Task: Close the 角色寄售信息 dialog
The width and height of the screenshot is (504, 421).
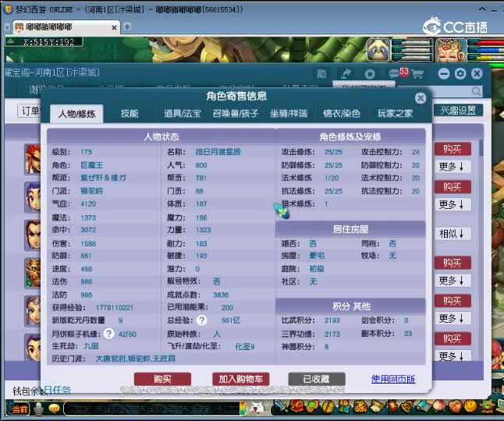Action: point(421,97)
